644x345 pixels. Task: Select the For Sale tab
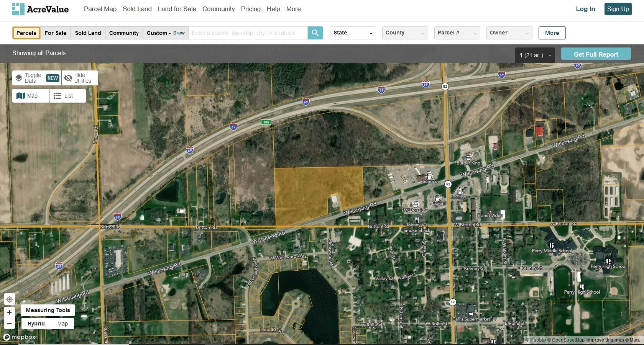click(55, 33)
